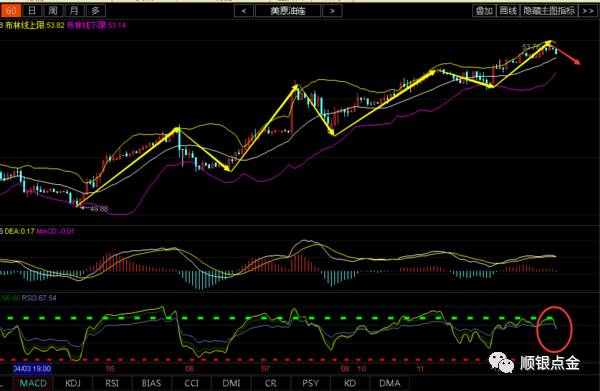Go to next instrument with right arrow
The width and height of the screenshot is (600, 391).
[332, 11]
